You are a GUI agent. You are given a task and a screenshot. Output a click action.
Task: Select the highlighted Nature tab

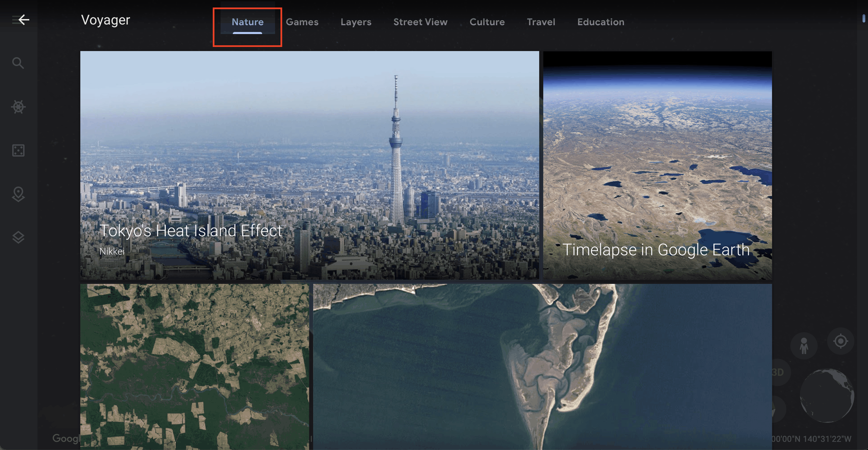[247, 22]
